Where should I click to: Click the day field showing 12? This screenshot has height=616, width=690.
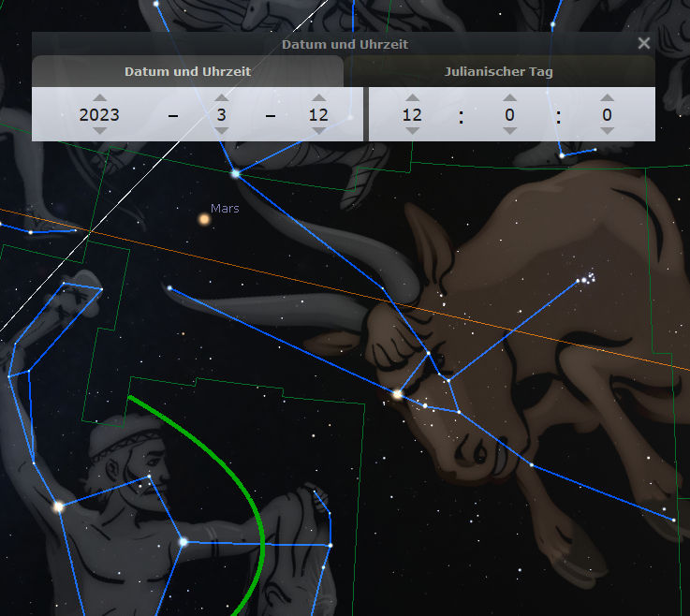[x=318, y=115]
